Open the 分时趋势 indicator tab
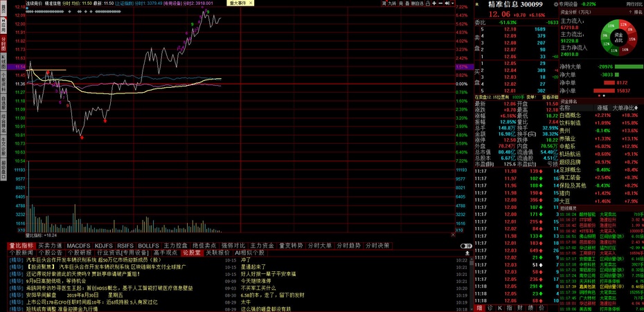The image size is (644, 312). [349, 246]
